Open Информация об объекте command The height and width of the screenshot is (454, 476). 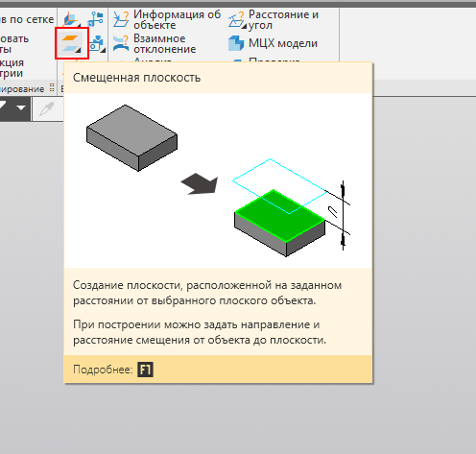coord(167,19)
